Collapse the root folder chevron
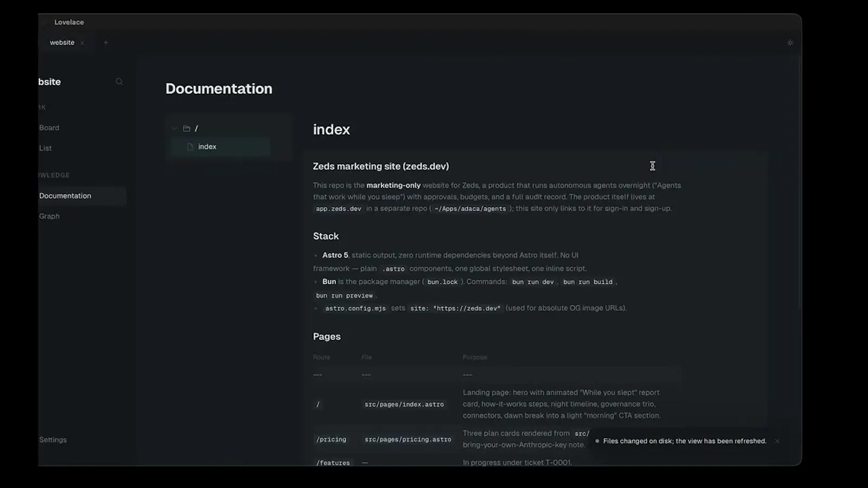This screenshot has width=868, height=488. click(x=174, y=129)
